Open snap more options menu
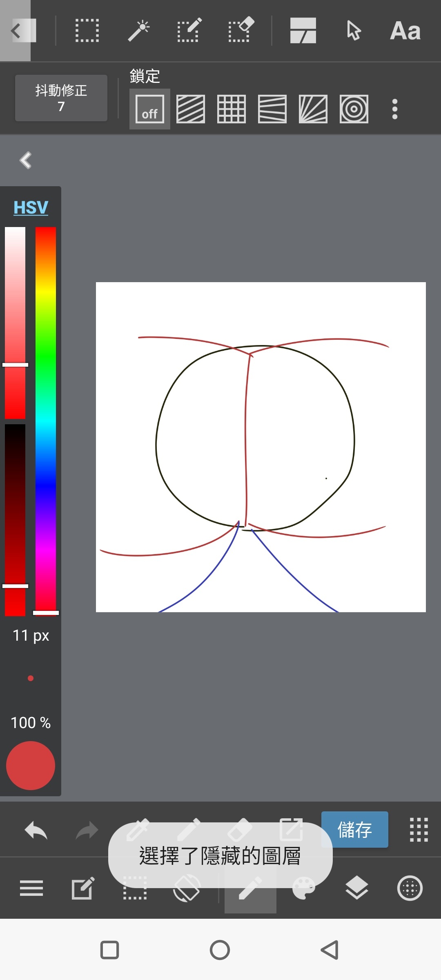The image size is (441, 980). (x=395, y=109)
